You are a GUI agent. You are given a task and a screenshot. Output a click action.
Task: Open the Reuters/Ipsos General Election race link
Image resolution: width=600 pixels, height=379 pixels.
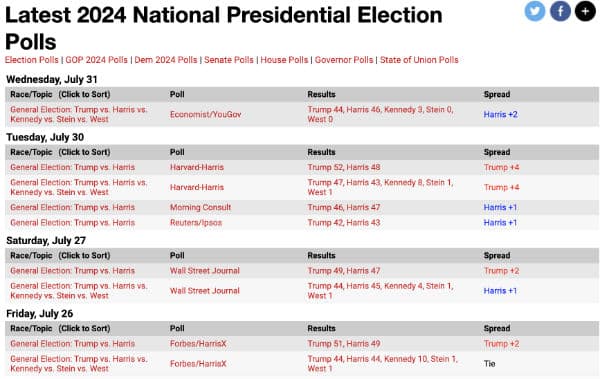(x=73, y=223)
